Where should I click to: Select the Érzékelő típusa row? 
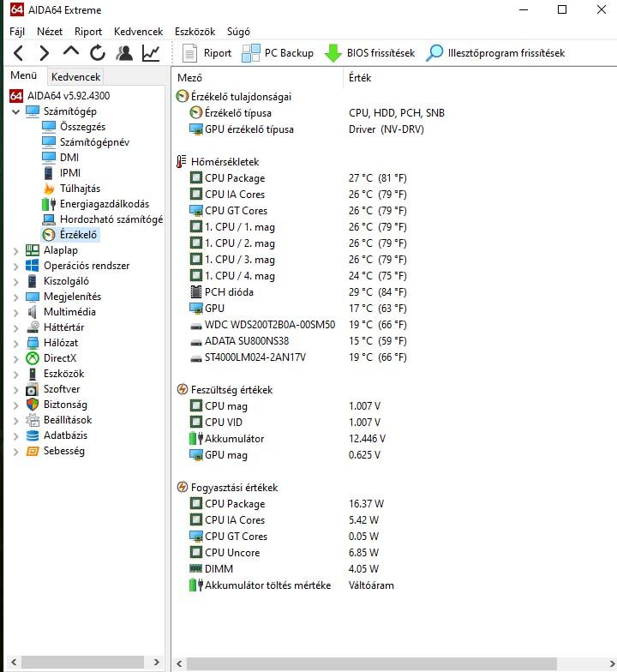(317, 113)
